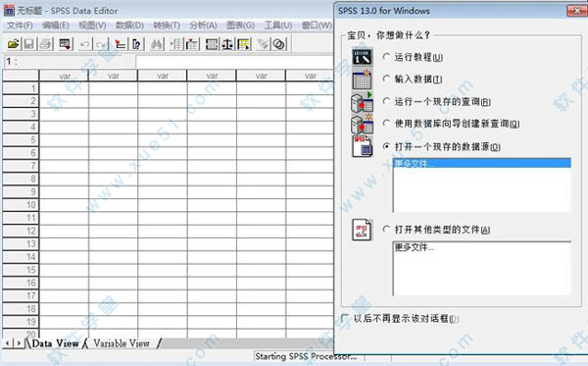Click the tutorial icon beside 运行教程
Image resolution: width=588 pixels, height=366 pixels.
tap(363, 57)
